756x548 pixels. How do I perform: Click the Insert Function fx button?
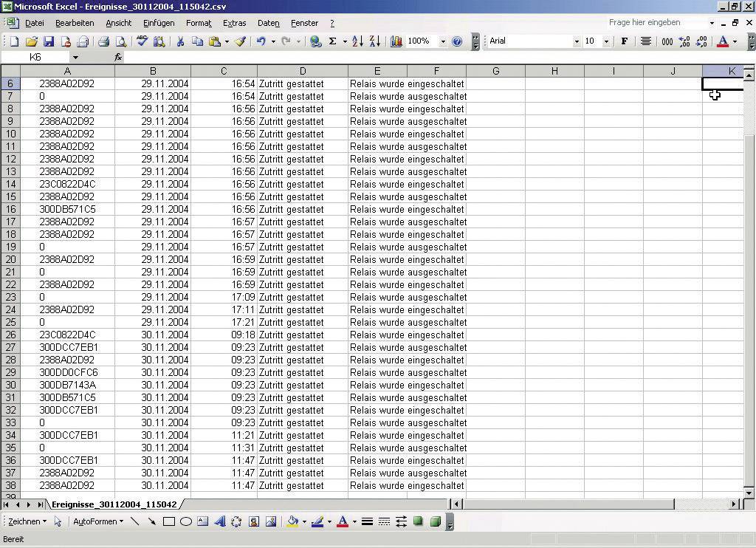point(117,56)
